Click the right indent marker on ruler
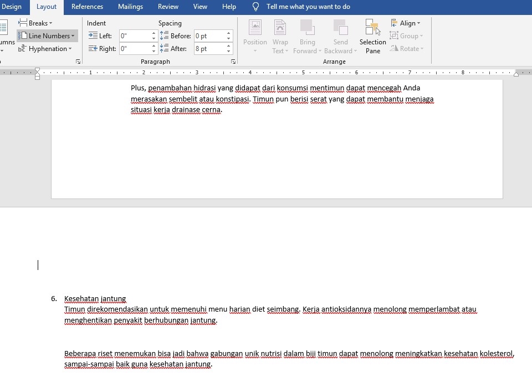 coord(516,74)
